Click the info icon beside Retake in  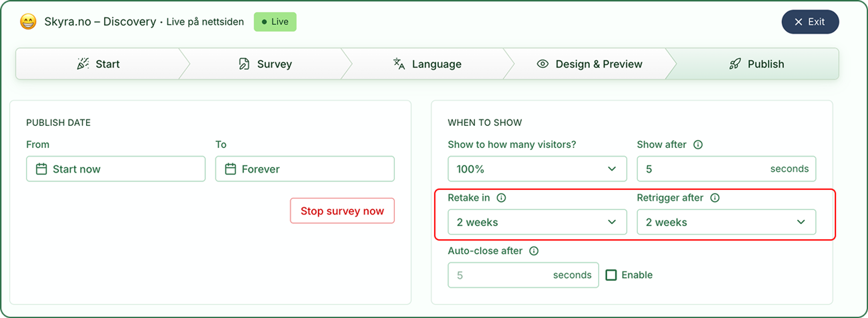click(x=501, y=198)
